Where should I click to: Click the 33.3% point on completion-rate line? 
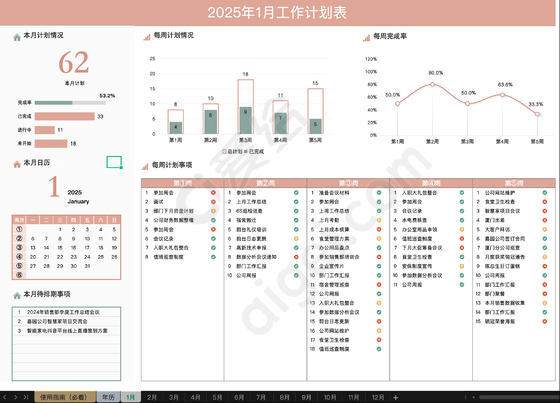coord(537,114)
